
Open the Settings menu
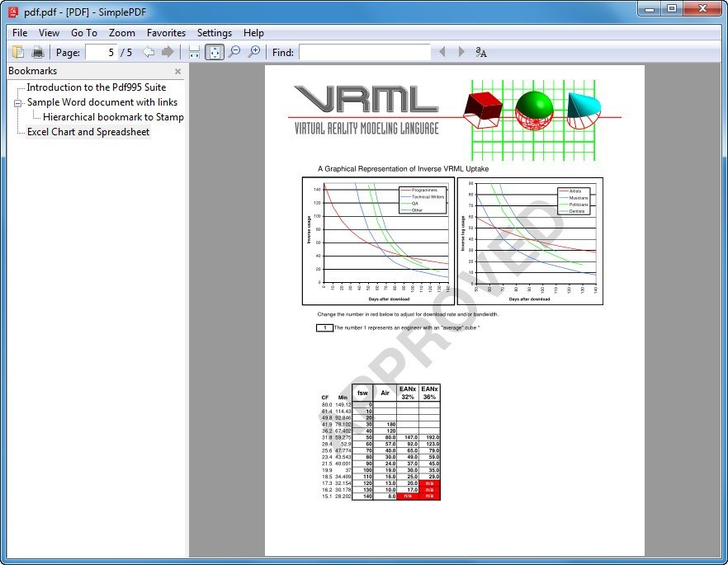pyautogui.click(x=215, y=32)
